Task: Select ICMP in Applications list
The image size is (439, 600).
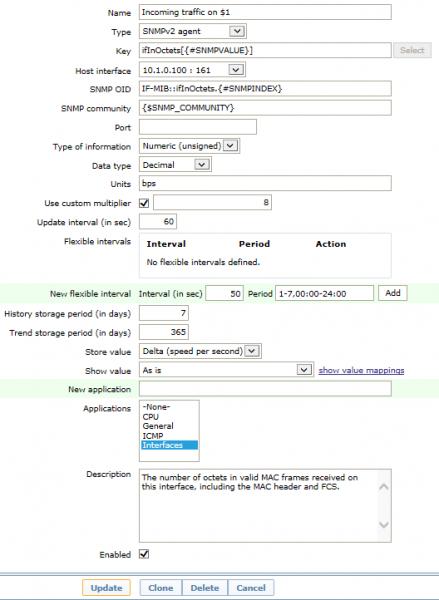Action: tap(169, 435)
